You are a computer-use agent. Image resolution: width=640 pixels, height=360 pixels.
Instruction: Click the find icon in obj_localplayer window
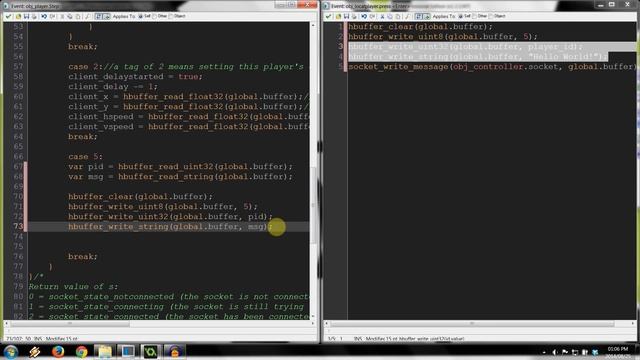pos(407,16)
